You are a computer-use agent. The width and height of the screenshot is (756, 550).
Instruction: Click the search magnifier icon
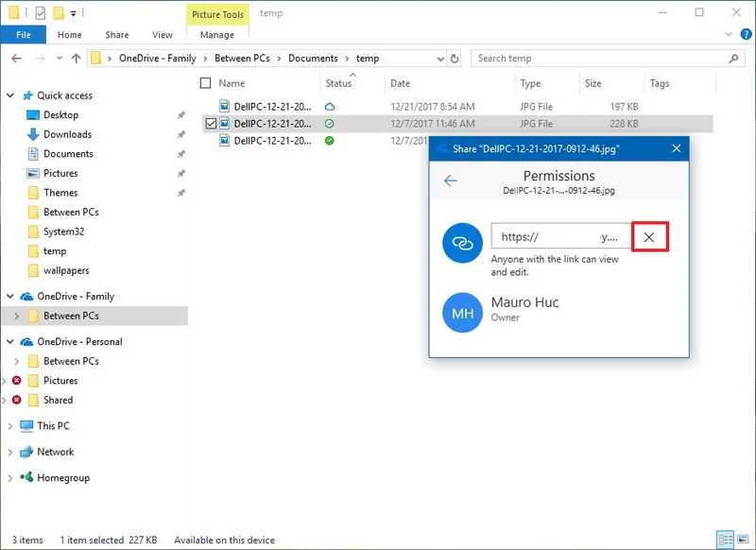pos(734,59)
